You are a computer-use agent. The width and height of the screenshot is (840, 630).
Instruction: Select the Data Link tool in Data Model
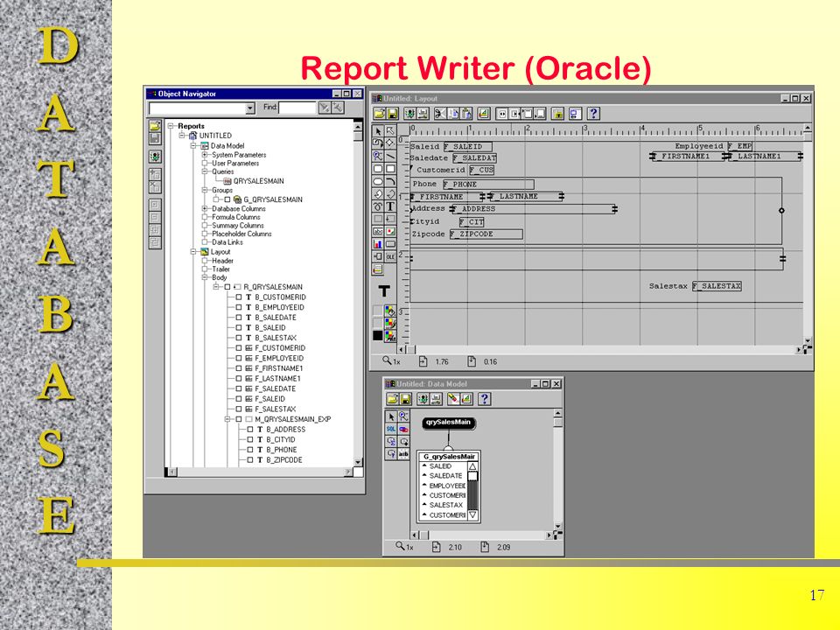404,429
